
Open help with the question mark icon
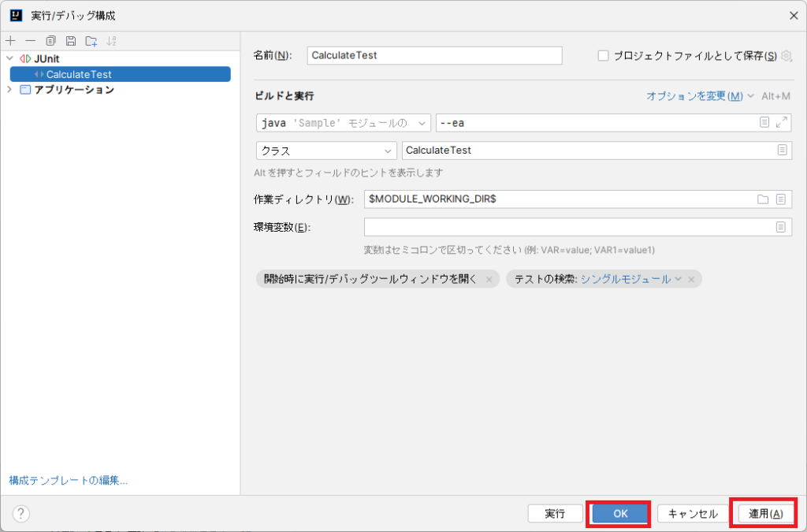(21, 513)
